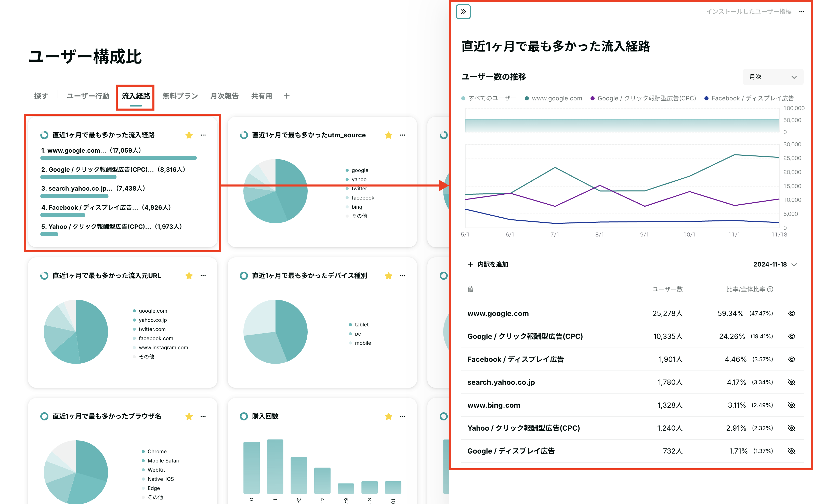Open デバイス種別 card three-dot menu

click(403, 276)
